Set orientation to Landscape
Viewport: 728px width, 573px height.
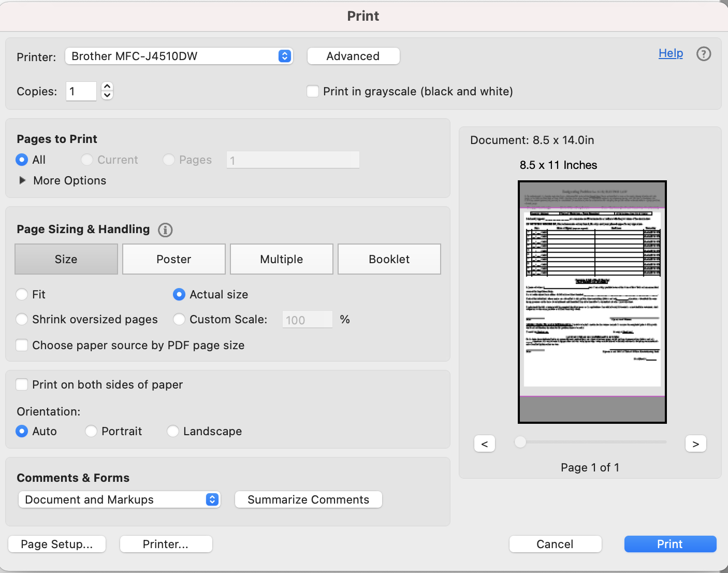coord(173,431)
